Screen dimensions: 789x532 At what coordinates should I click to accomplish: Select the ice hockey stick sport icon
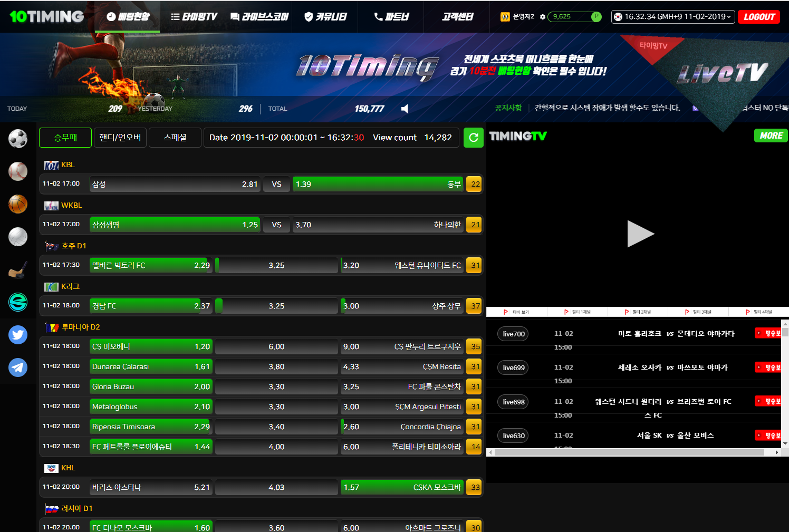coord(18,270)
